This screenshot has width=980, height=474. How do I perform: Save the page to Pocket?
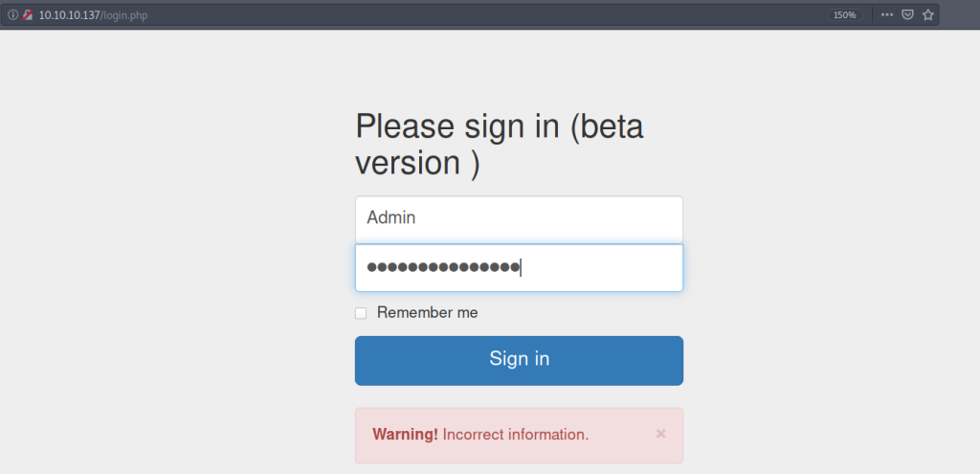(x=907, y=15)
